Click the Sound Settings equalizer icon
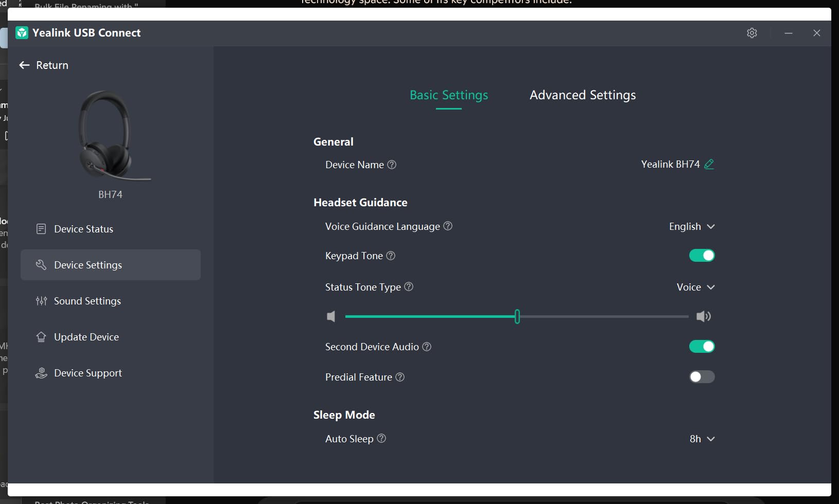Viewport: 839px width, 504px height. click(41, 301)
